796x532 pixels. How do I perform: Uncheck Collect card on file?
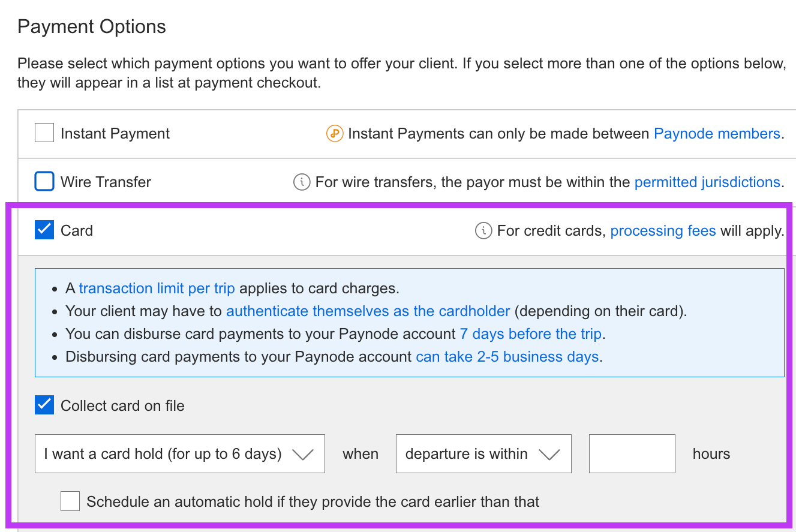(44, 405)
